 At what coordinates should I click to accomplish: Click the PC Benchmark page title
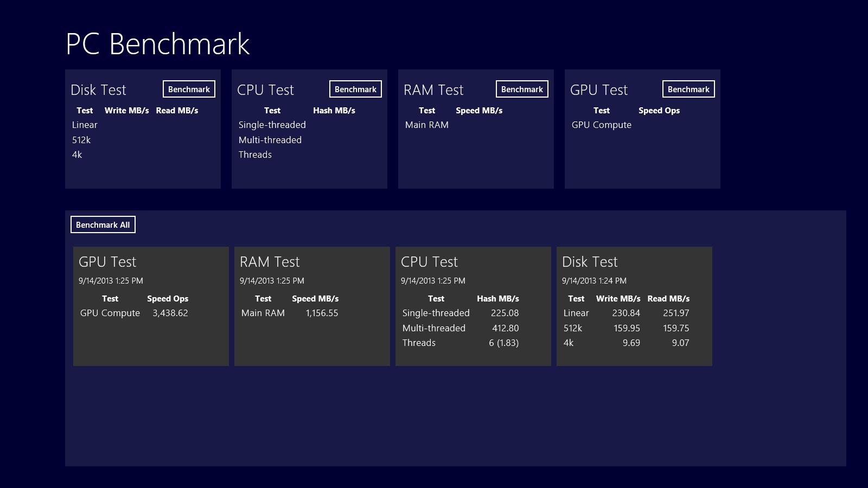coord(157,44)
